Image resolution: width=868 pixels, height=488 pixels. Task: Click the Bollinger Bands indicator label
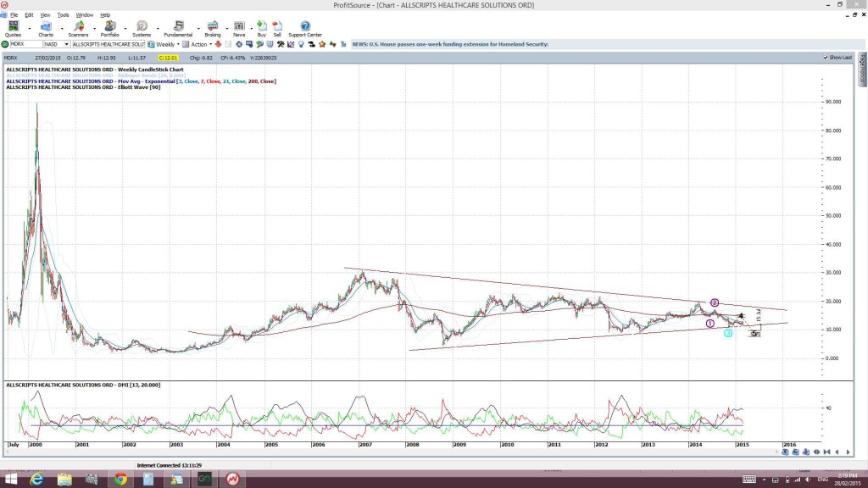pos(96,75)
